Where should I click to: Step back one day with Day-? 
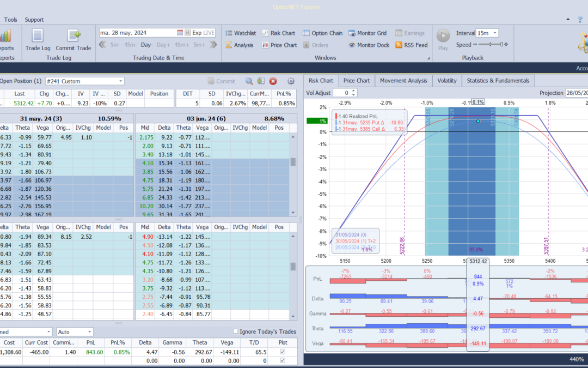(x=147, y=45)
